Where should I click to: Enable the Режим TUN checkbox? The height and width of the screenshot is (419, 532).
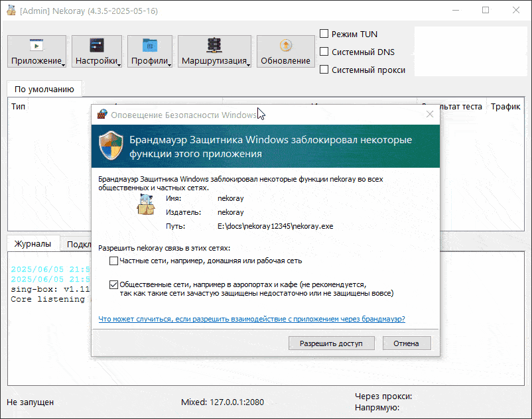pos(324,34)
